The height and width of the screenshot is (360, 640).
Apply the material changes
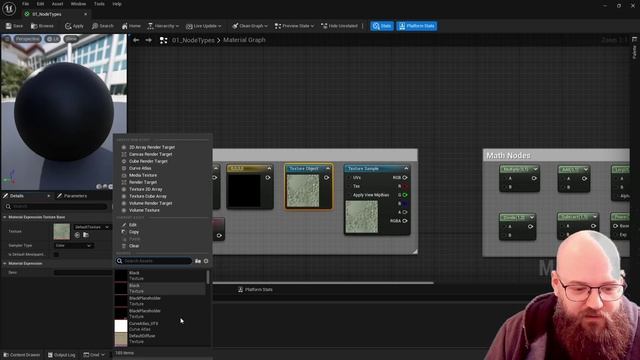(74, 26)
